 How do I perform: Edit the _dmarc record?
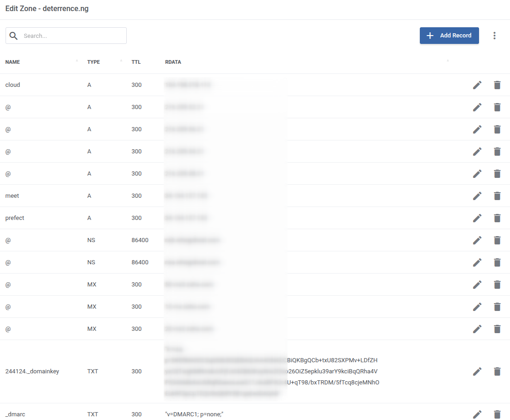477,414
